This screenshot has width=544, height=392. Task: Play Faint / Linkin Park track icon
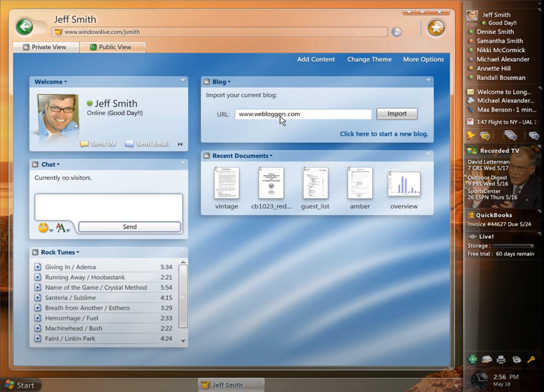click(x=38, y=338)
